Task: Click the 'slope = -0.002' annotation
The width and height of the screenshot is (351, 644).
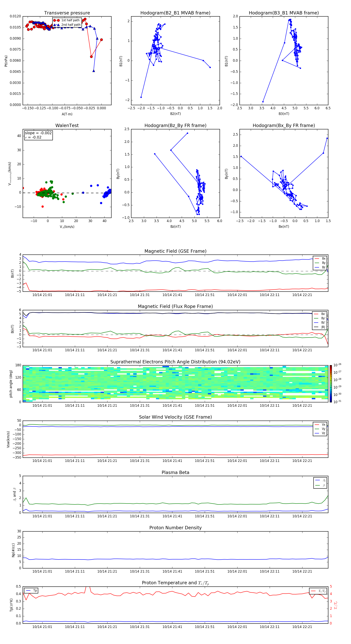Action: click(38, 133)
